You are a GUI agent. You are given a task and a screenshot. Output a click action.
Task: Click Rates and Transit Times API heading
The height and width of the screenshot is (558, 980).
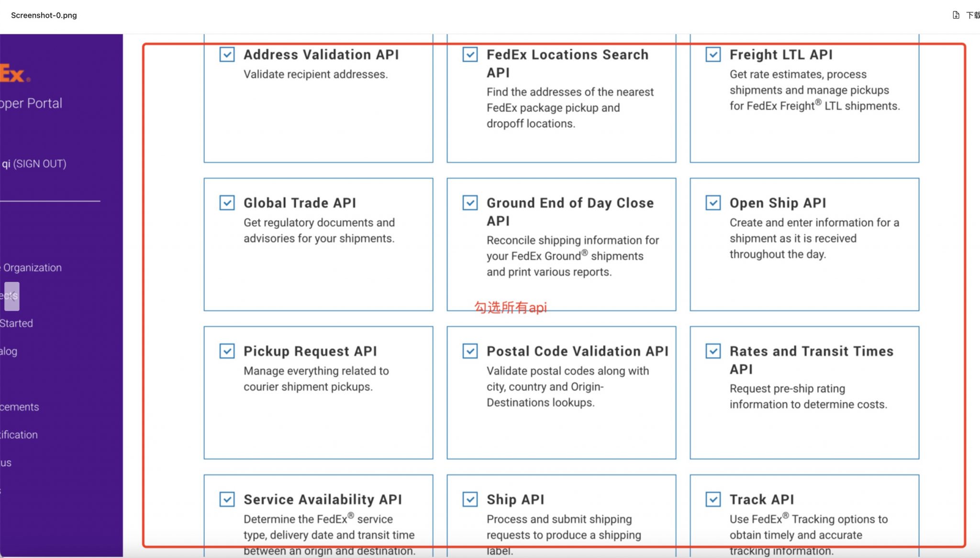(812, 360)
